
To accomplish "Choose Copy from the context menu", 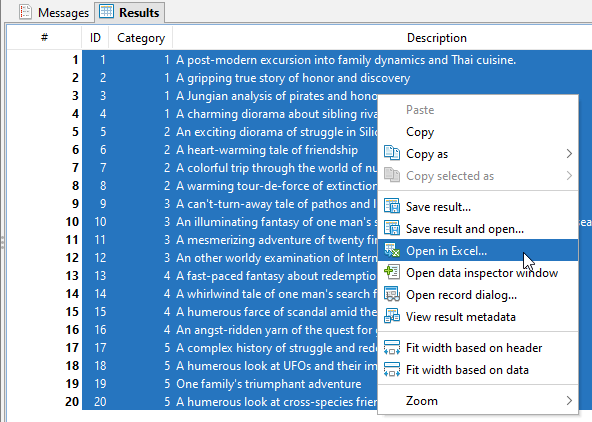I will click(x=478, y=132).
